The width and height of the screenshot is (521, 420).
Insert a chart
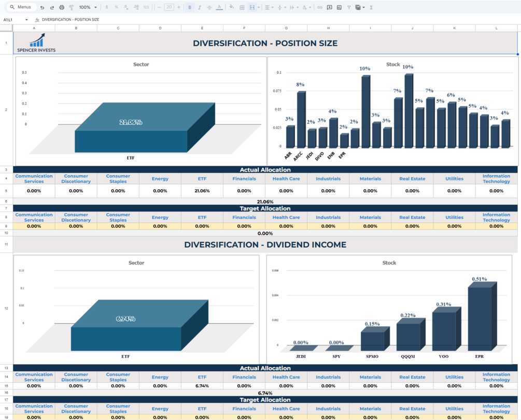(x=339, y=7)
